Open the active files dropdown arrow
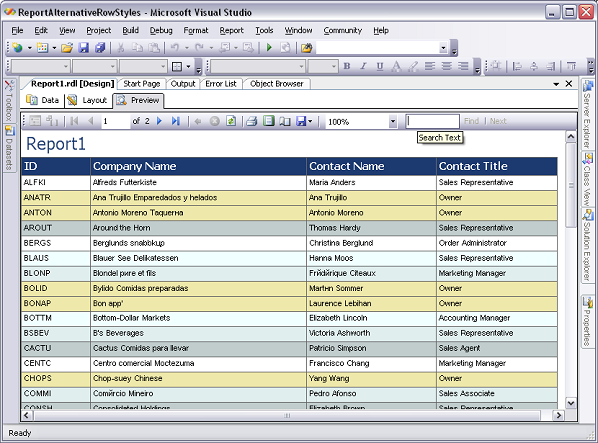The width and height of the screenshot is (598, 443). [x=556, y=84]
